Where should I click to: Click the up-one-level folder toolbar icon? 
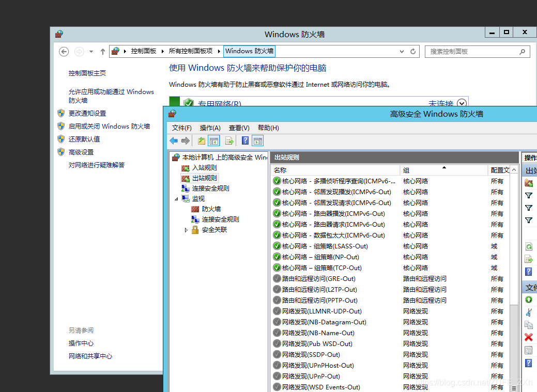pos(202,140)
